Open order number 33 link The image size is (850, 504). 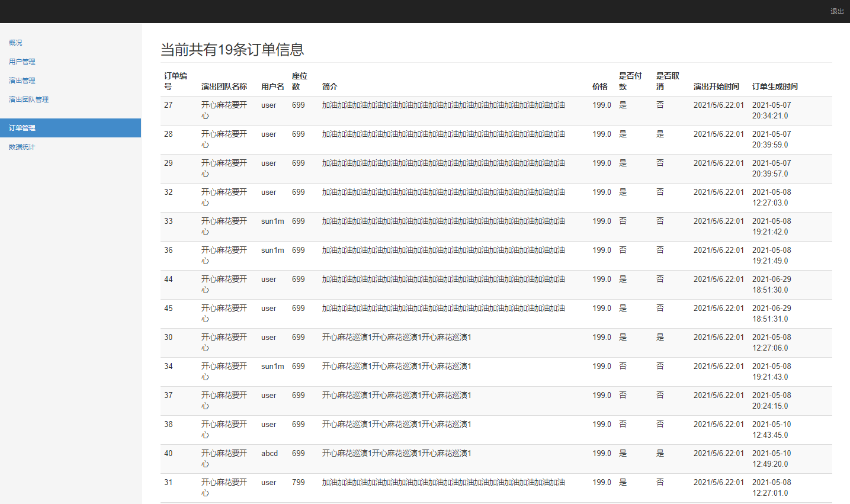click(168, 221)
